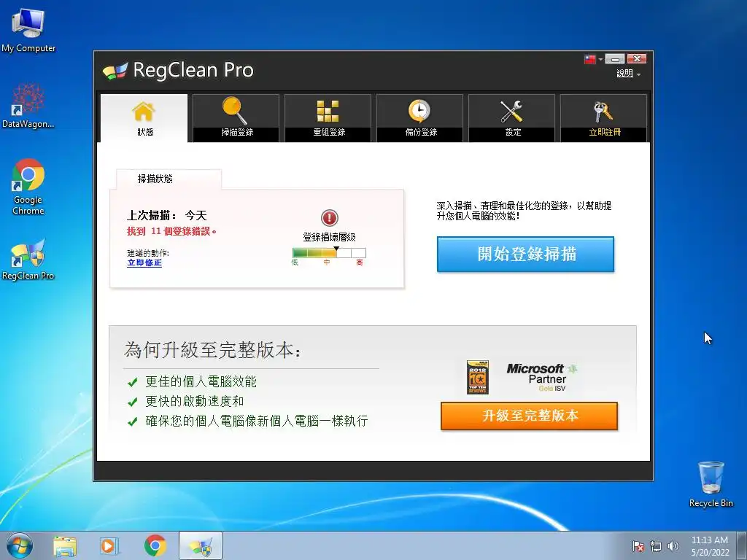
Task: Go to the 備份登錄 tab
Action: point(419,117)
